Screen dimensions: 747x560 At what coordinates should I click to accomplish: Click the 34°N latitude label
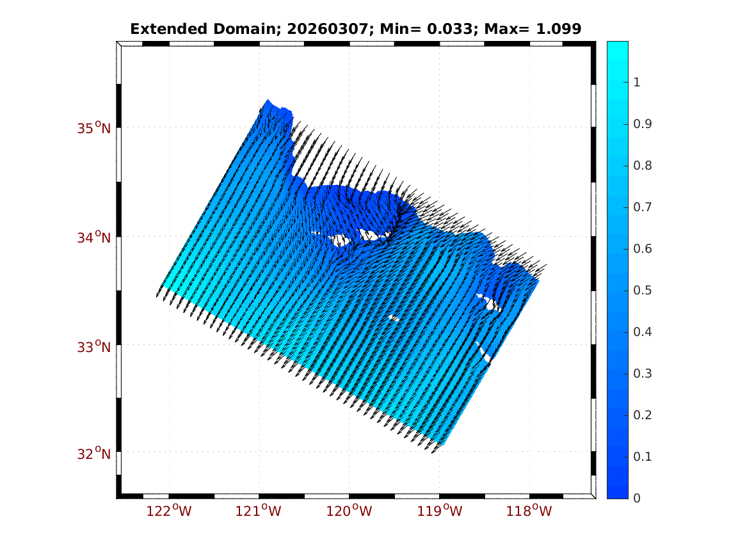point(94,237)
